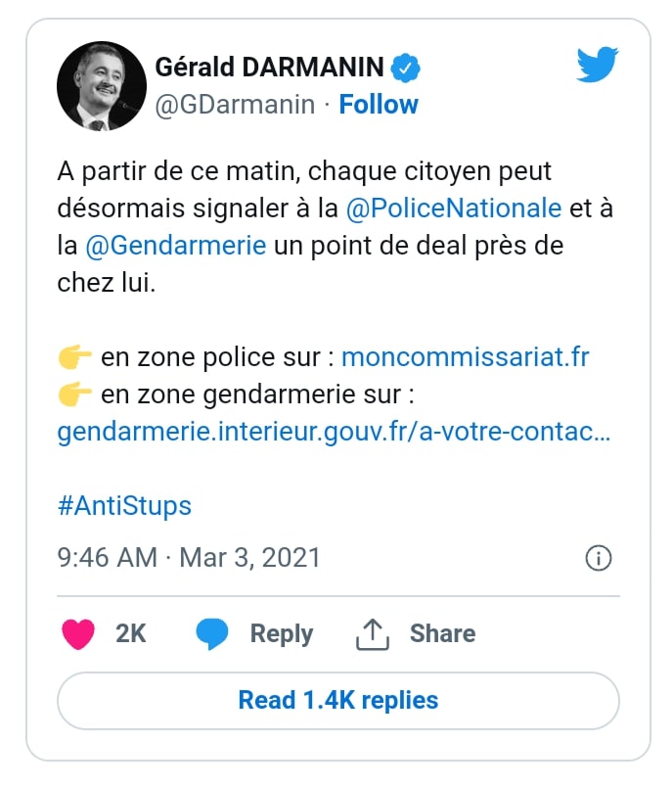The image size is (672, 787).
Task: Click the Reply text label
Action: click(282, 633)
